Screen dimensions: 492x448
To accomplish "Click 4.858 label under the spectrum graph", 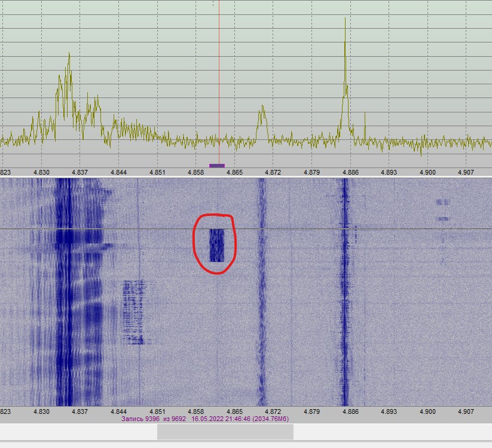I will pos(196,172).
